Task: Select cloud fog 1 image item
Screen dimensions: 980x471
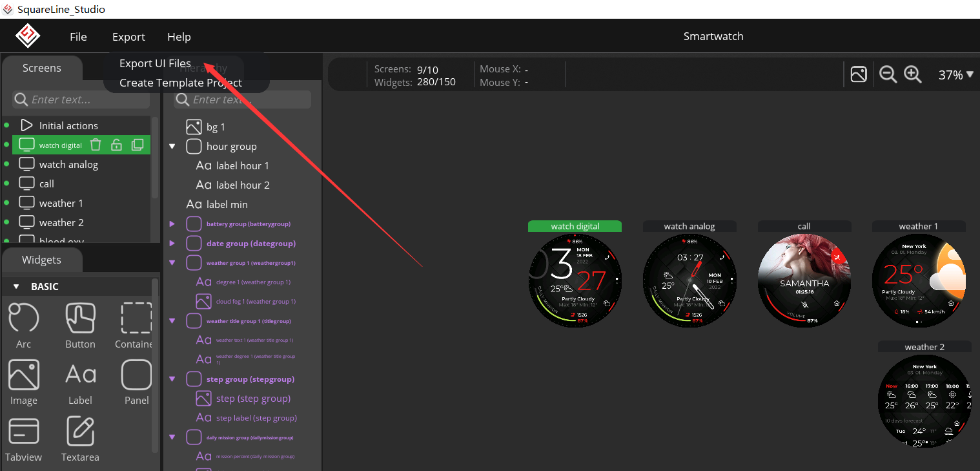Action: click(245, 301)
